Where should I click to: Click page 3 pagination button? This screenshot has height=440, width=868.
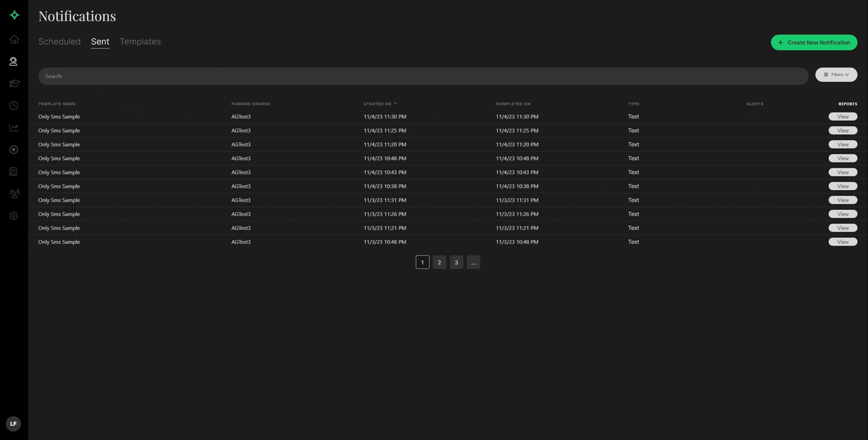pos(456,262)
